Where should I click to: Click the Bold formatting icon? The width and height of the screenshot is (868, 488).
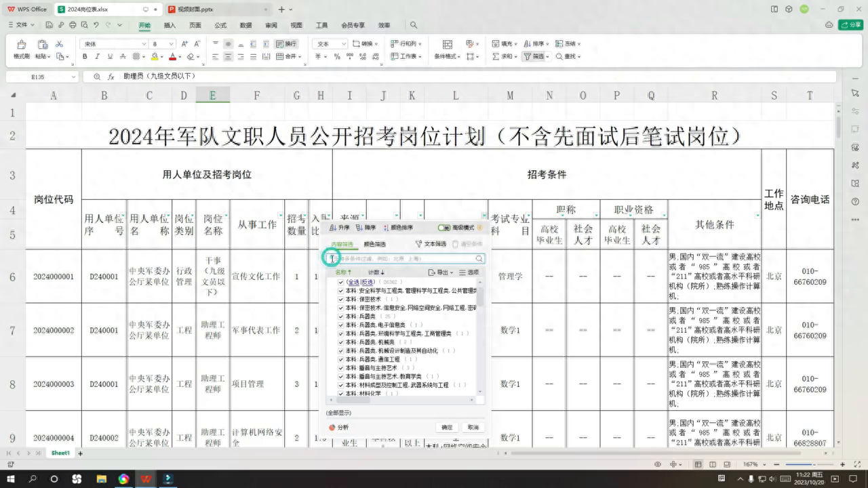point(85,57)
